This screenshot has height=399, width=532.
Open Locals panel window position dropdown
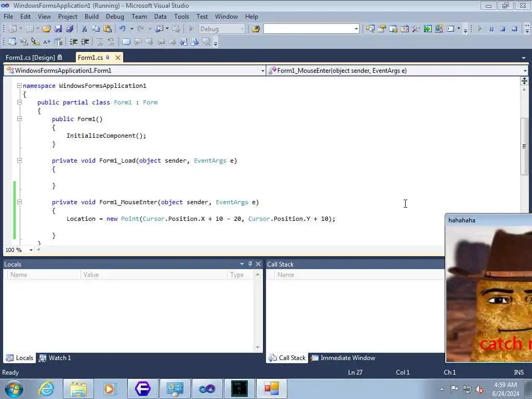(x=242, y=264)
